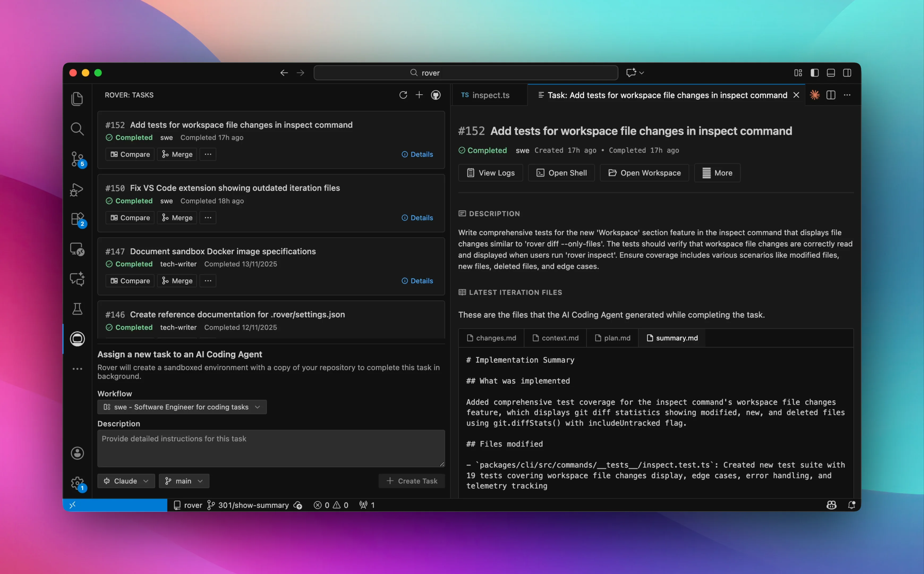Screen dimensions: 924x574
Task: Open the GitHub icon in Rover tasks header
Action: click(436, 95)
